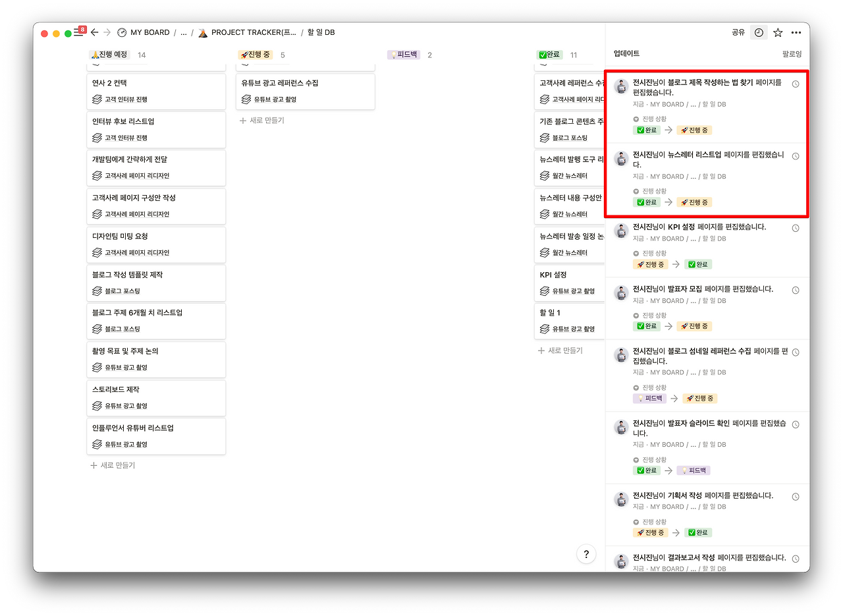Go forward using the right arrow
This screenshot has height=616, width=843.
pyautogui.click(x=107, y=32)
